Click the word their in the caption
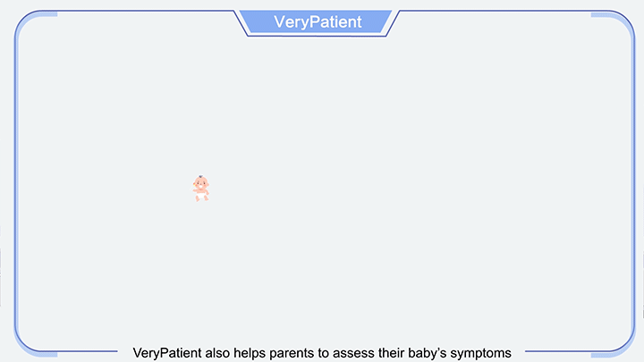Image resolution: width=644 pixels, height=362 pixels. 392,353
